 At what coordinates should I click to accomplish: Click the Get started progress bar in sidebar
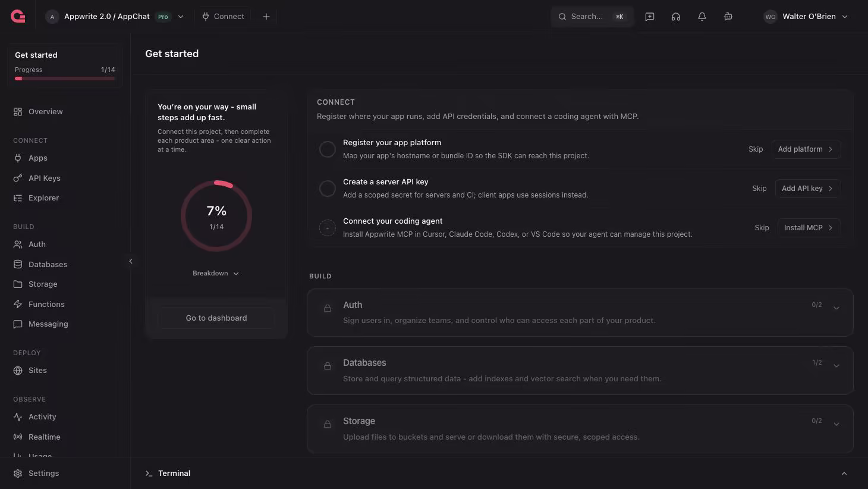tap(65, 79)
